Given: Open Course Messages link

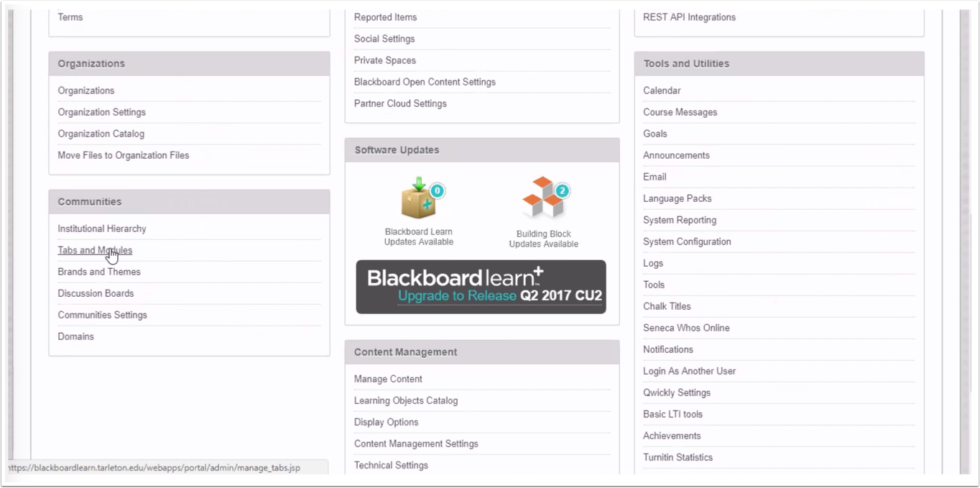Looking at the screenshot, I should point(680,112).
